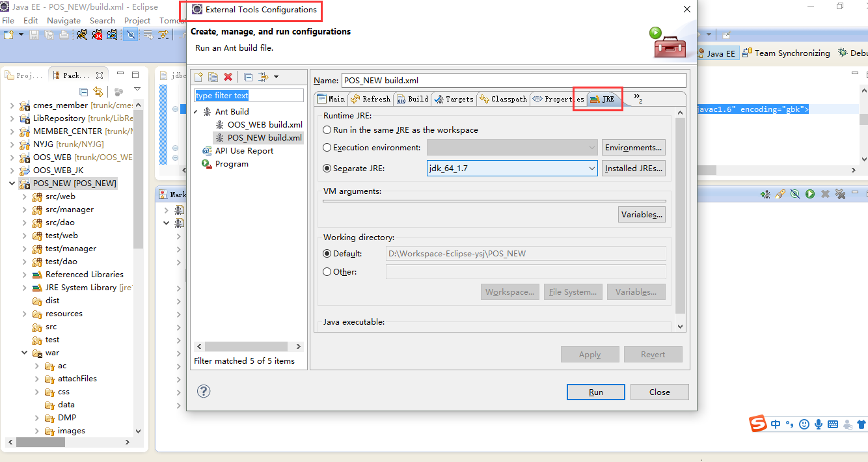Click Collapse All icon in configurations toolbar
Screen dimensions: 868x462
(249, 77)
